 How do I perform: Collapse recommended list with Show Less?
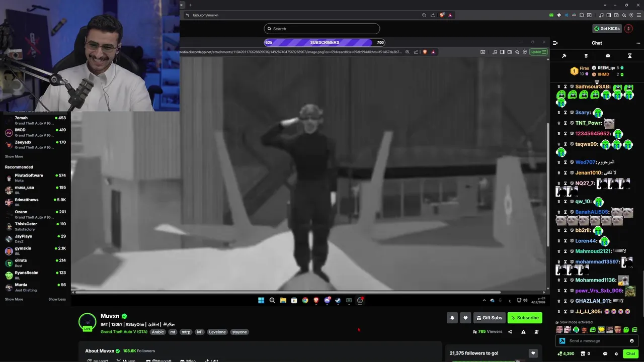tap(57, 299)
